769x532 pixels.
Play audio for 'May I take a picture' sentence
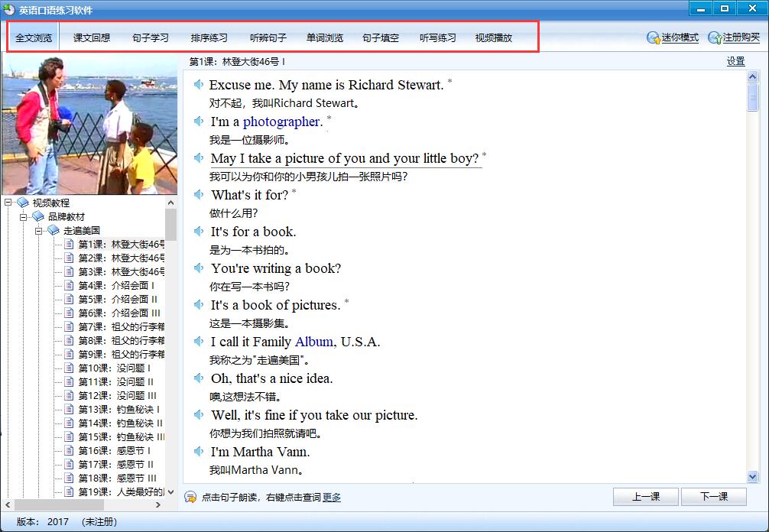198,158
